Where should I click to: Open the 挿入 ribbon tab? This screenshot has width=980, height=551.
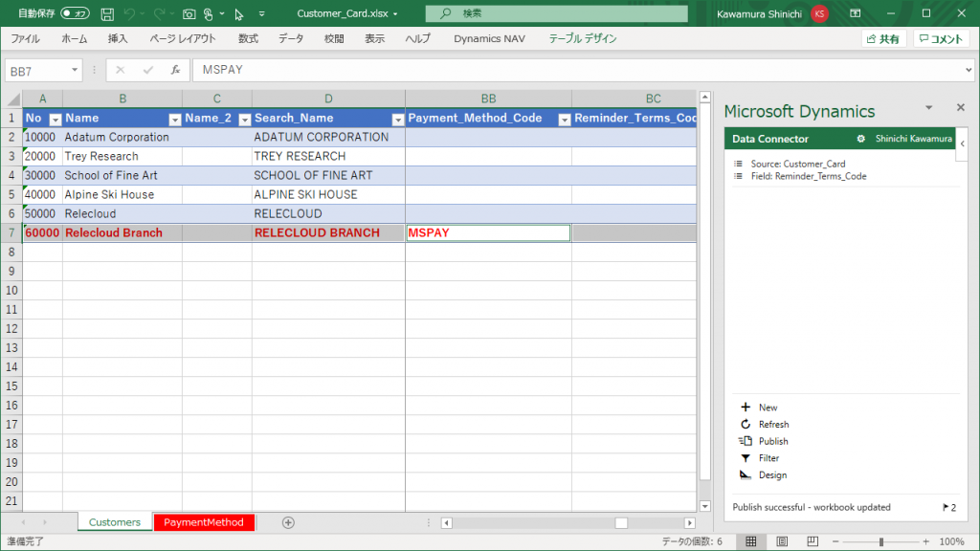[x=118, y=38]
